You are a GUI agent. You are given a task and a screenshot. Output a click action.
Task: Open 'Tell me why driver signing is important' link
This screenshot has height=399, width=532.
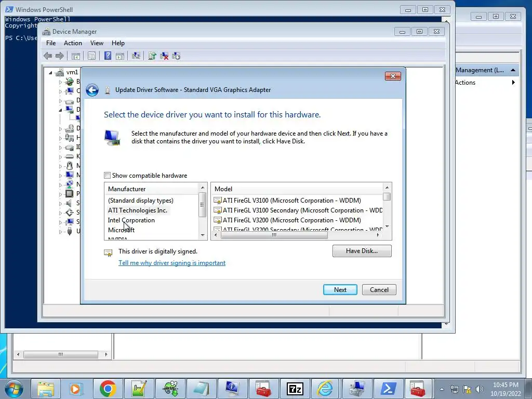point(171,263)
